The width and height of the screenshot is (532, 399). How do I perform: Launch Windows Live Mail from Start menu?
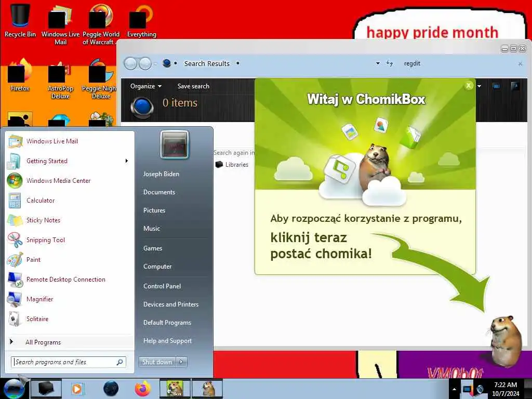(x=70, y=141)
